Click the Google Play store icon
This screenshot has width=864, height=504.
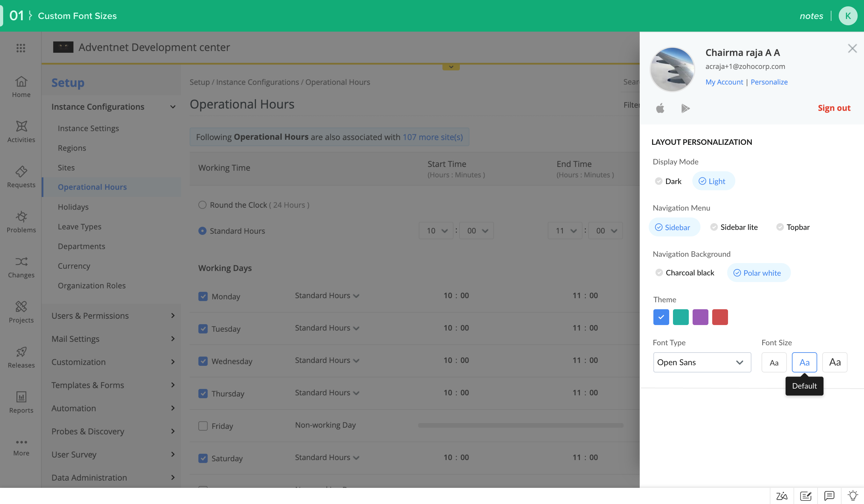[685, 108]
